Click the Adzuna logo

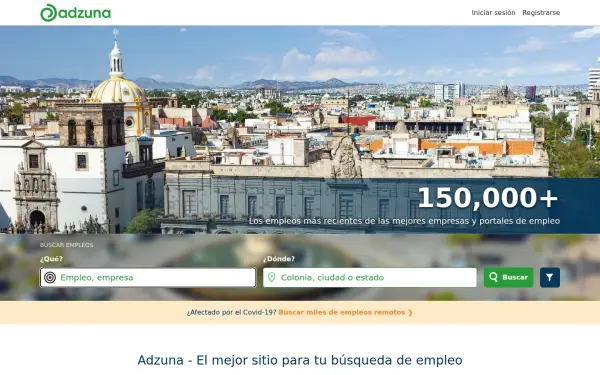click(x=75, y=13)
